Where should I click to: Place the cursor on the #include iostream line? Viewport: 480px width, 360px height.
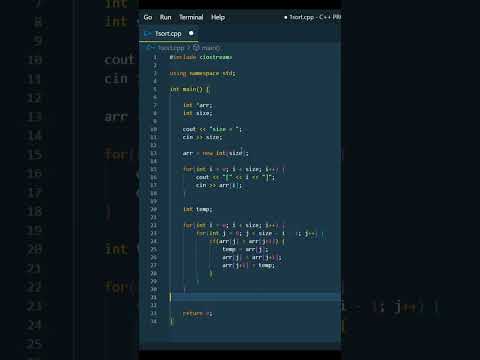tap(201, 57)
